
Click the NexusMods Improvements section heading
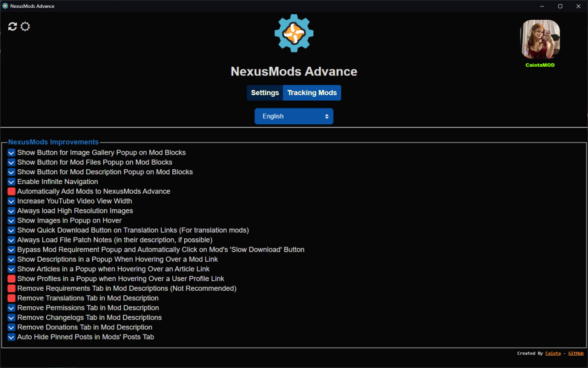[53, 142]
